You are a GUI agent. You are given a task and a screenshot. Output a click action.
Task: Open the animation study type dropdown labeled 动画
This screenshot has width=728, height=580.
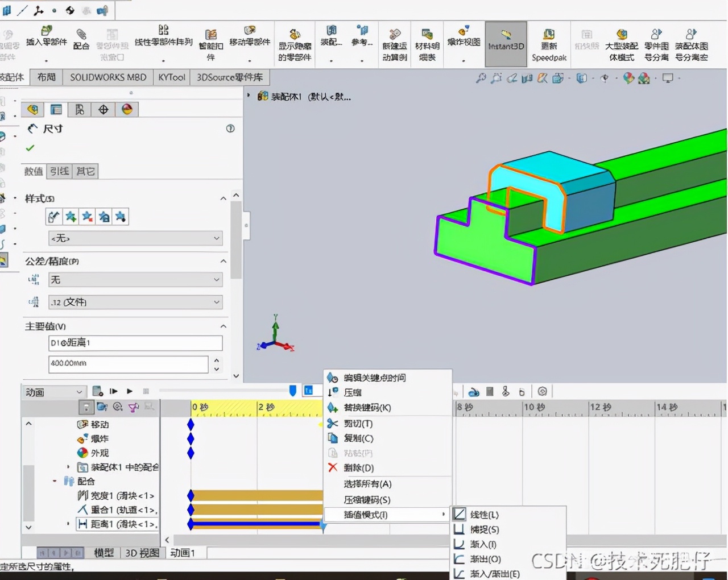pos(53,391)
